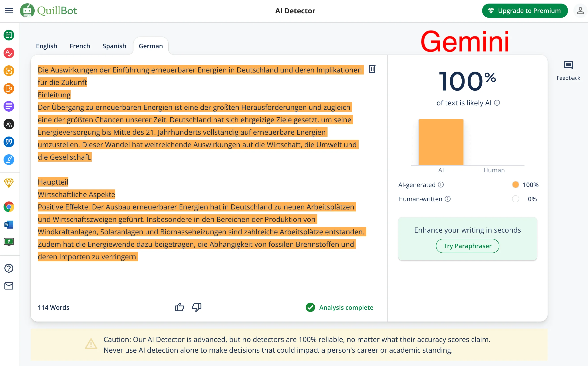Open the hamburger menu
This screenshot has width=588, height=366.
click(x=9, y=11)
